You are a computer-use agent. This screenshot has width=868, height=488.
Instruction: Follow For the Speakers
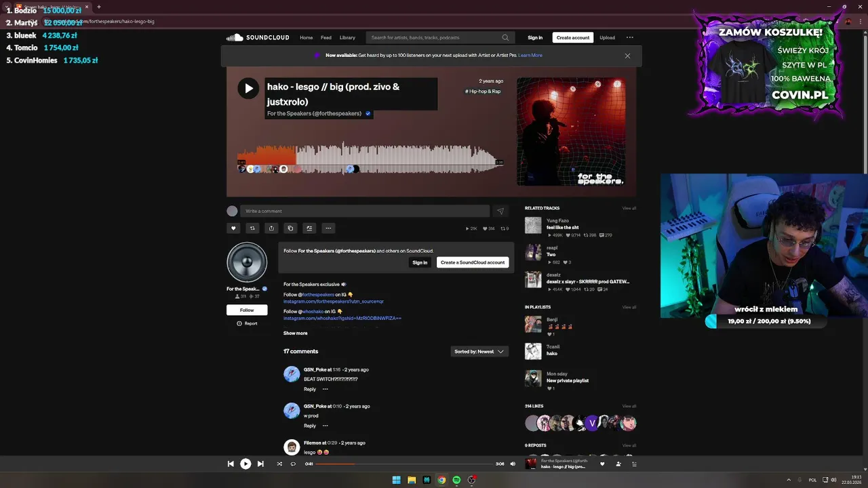(x=247, y=310)
